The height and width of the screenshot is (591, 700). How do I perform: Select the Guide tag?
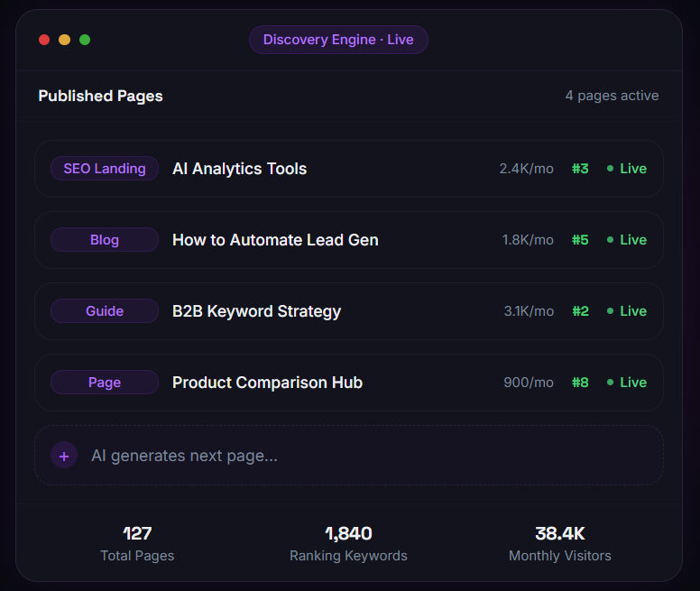105,311
